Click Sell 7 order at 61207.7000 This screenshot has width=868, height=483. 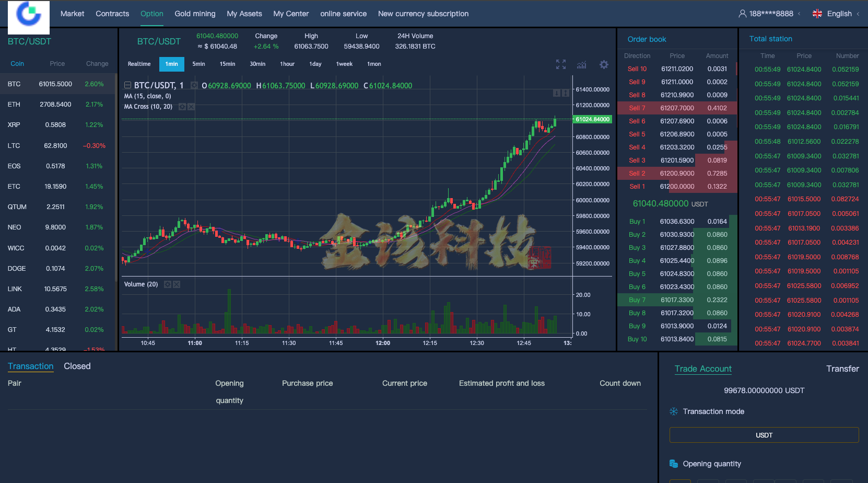[677, 108]
